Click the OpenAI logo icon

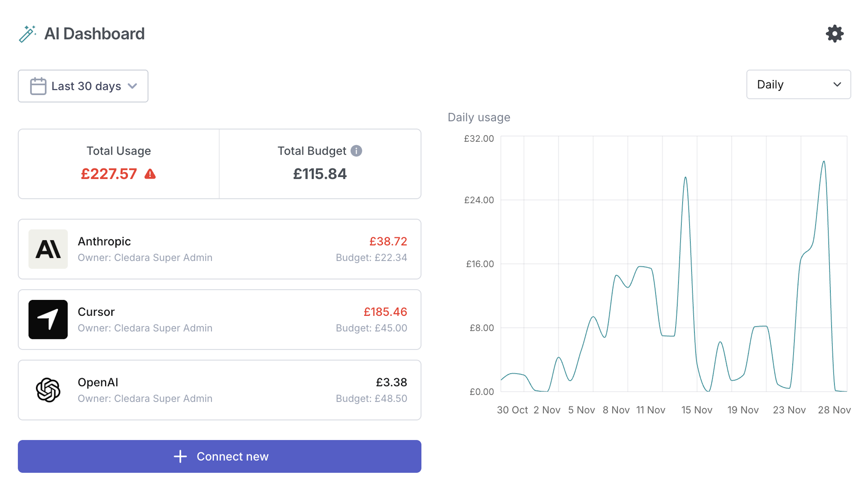pyautogui.click(x=48, y=390)
